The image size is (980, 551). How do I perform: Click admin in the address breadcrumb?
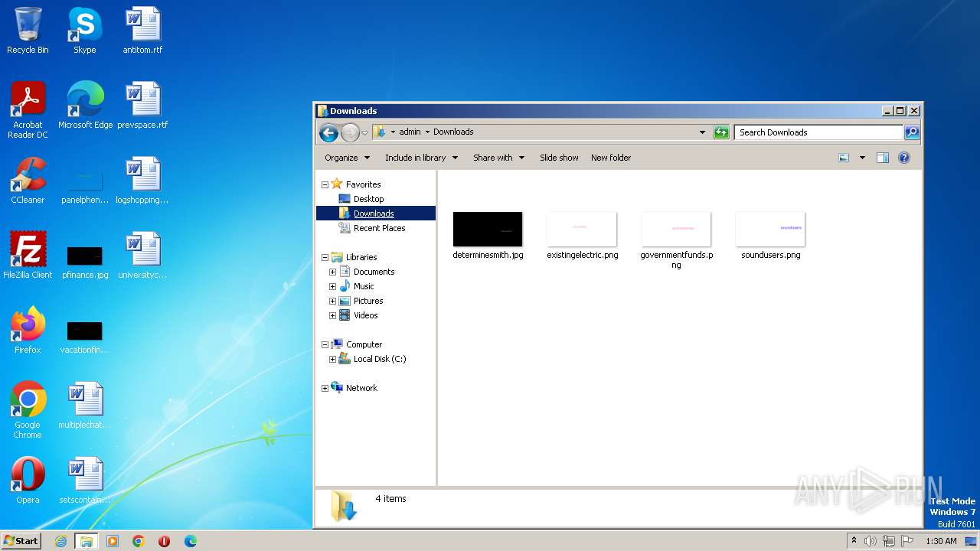(410, 132)
